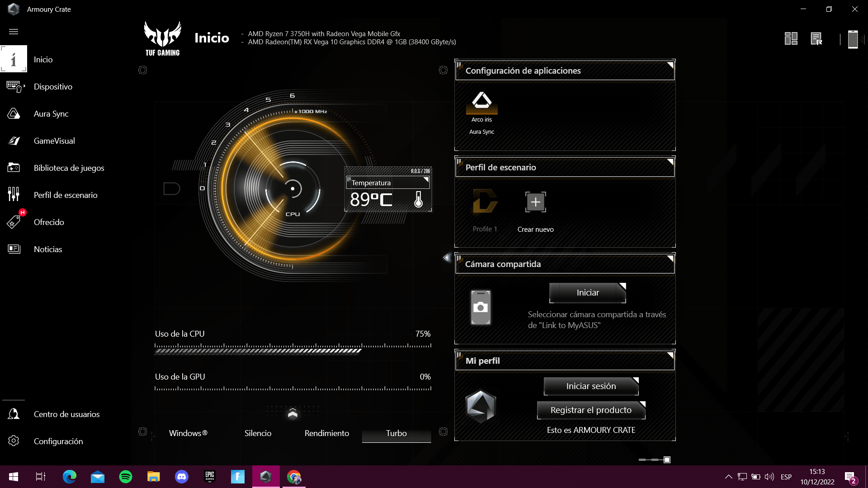Open Spotify from the taskbar
Image resolution: width=868 pixels, height=488 pixels.
126,477
